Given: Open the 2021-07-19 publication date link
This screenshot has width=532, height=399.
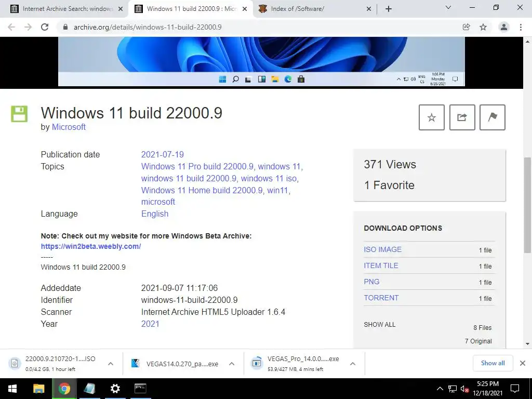Looking at the screenshot, I should coord(163,154).
